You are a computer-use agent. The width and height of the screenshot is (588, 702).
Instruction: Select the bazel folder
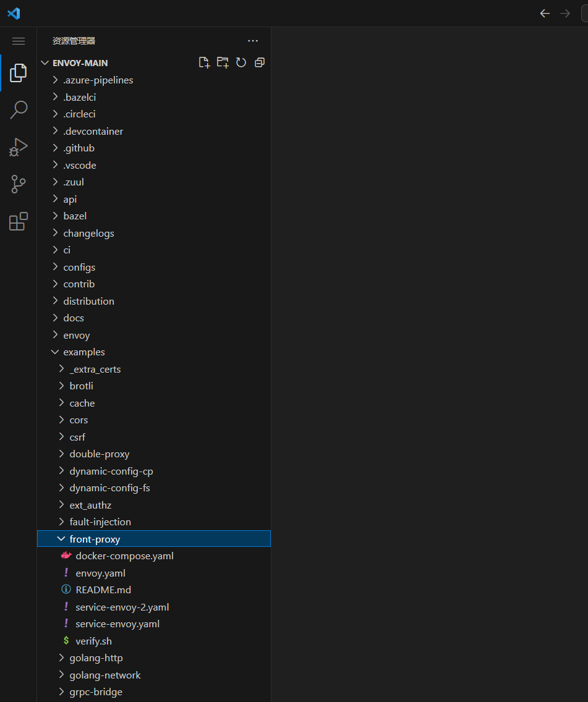[154, 216]
